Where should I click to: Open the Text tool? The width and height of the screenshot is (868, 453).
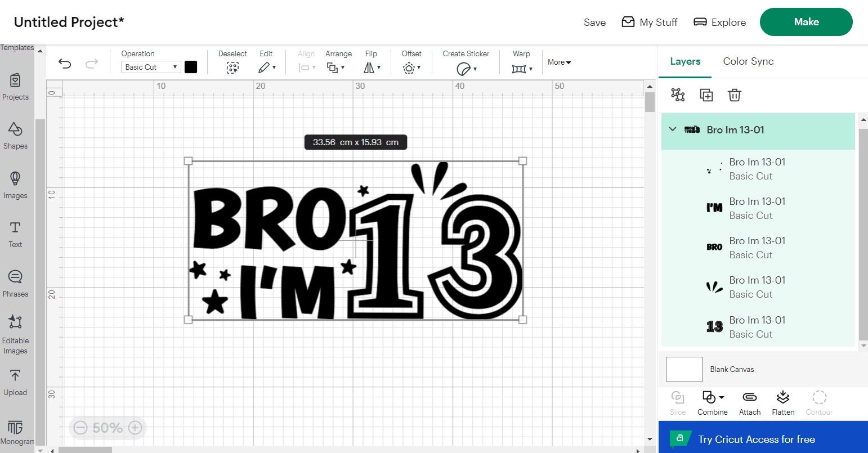(15, 233)
